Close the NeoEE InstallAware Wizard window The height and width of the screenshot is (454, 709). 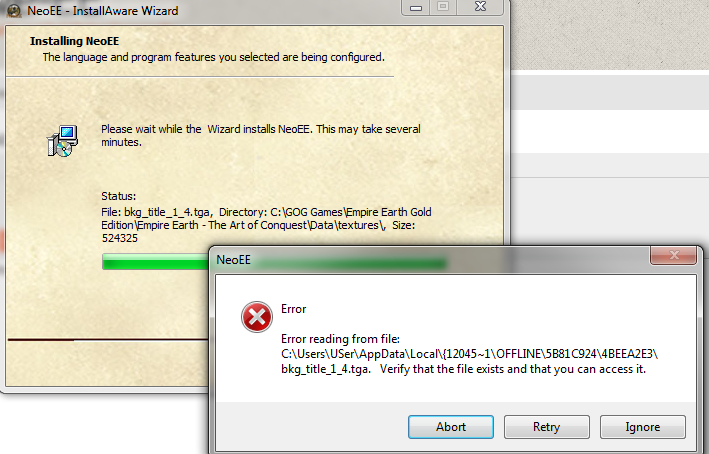pyautogui.click(x=480, y=7)
